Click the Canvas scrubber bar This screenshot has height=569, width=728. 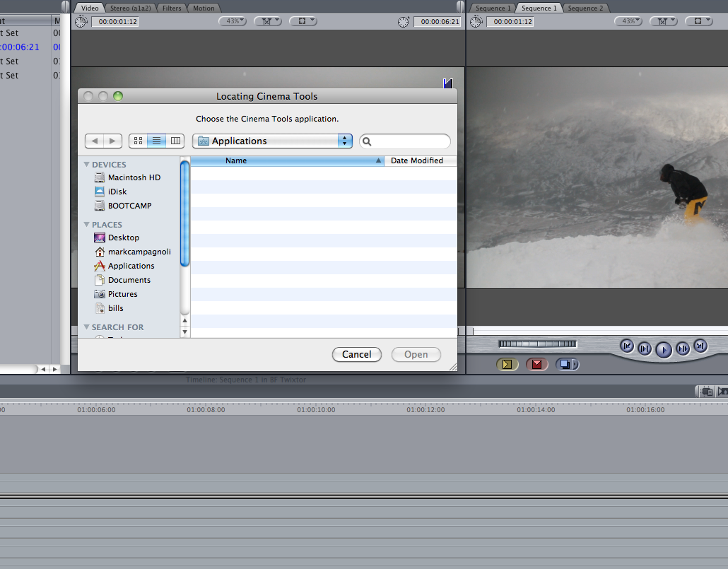click(597, 331)
